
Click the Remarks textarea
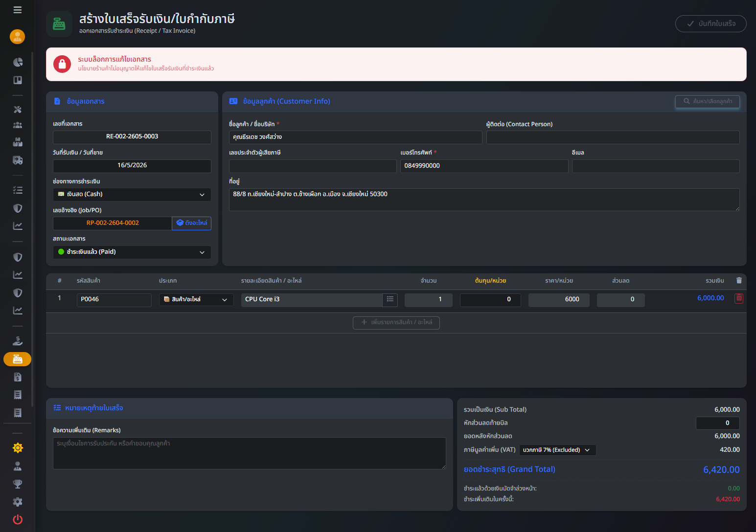click(x=250, y=453)
